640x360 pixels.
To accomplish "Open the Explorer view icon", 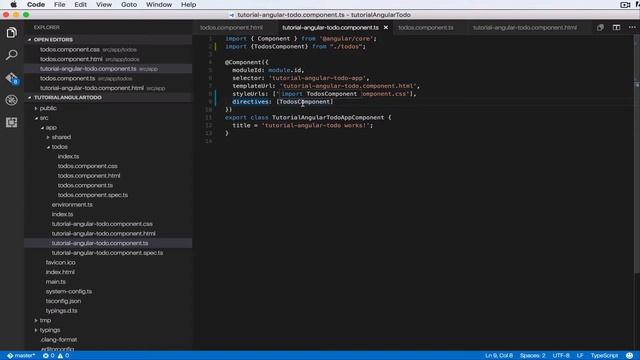I will pos(11,32).
